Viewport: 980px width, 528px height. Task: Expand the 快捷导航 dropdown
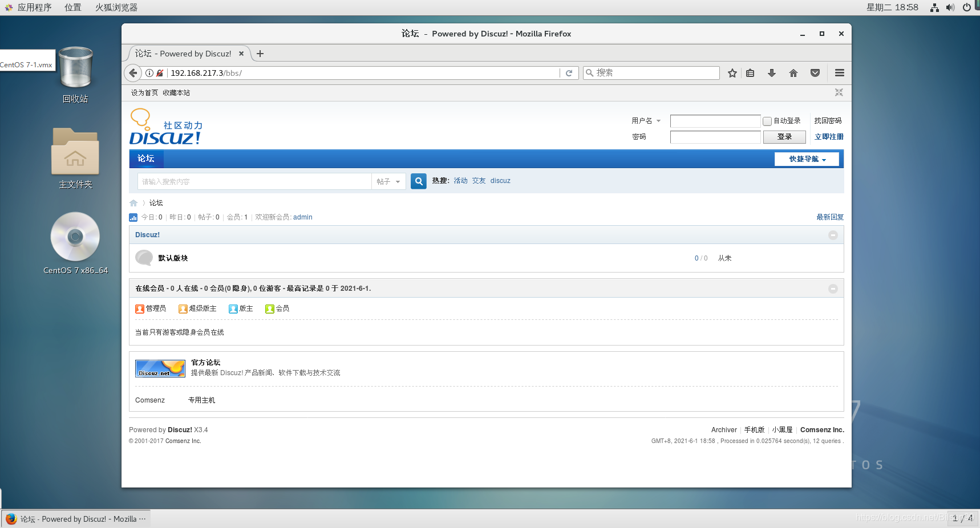[x=807, y=159]
